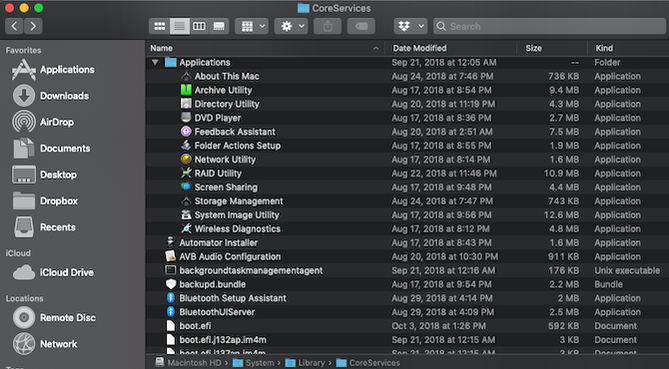The height and width of the screenshot is (369, 669).
Task: Select the BluetoothUIServer app icon
Action: tap(170, 312)
